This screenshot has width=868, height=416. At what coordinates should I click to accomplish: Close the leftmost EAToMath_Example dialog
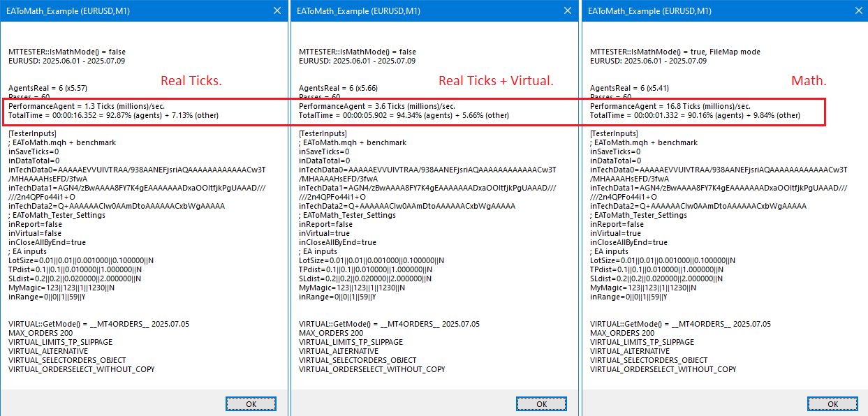coord(277,10)
